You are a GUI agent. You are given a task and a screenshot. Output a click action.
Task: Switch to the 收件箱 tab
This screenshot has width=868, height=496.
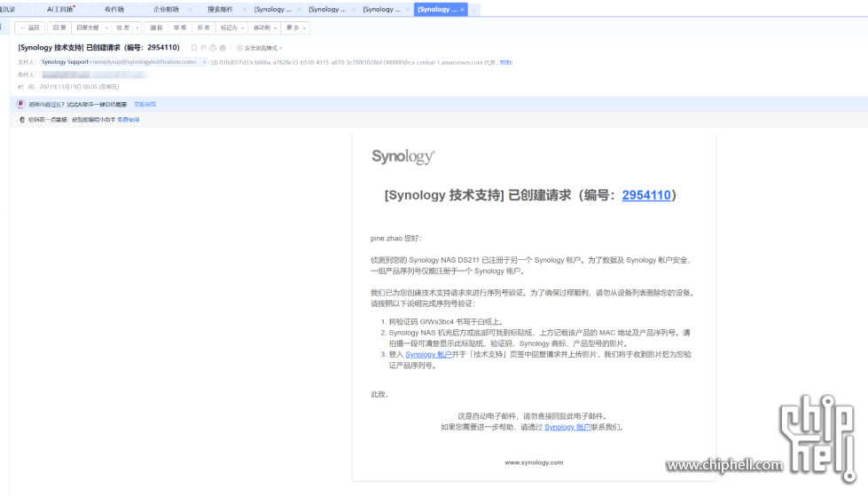114,10
